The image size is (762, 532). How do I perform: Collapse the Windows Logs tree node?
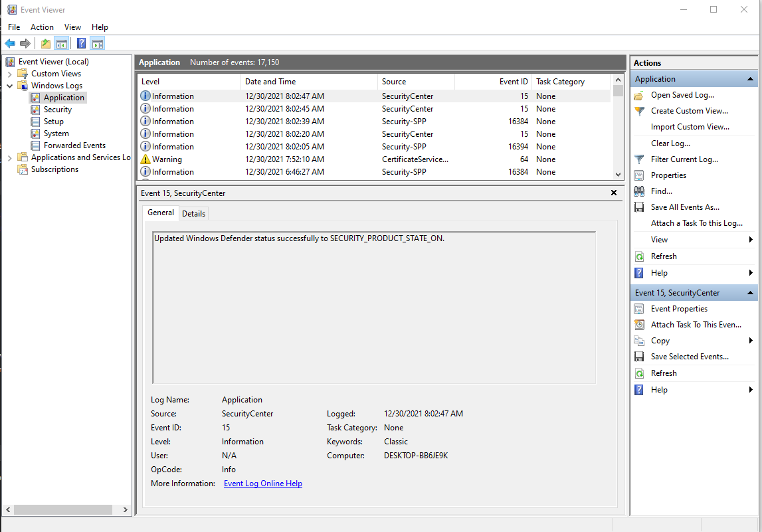click(9, 85)
